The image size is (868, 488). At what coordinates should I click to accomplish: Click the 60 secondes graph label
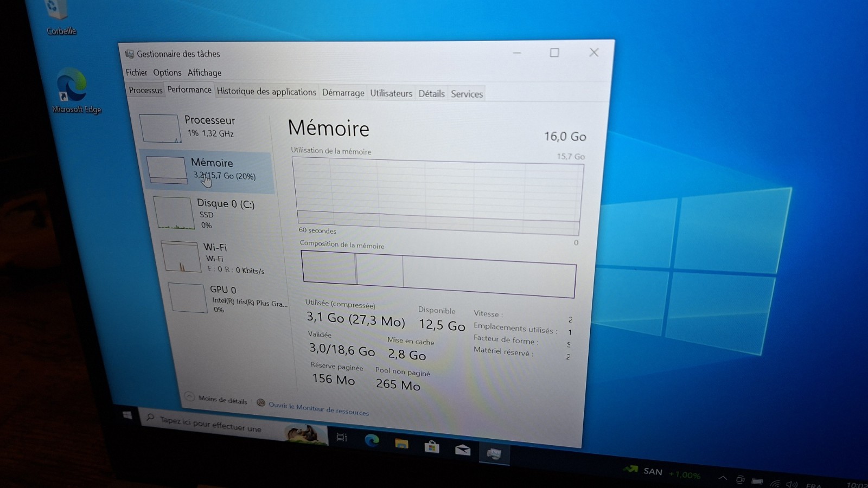tap(317, 230)
